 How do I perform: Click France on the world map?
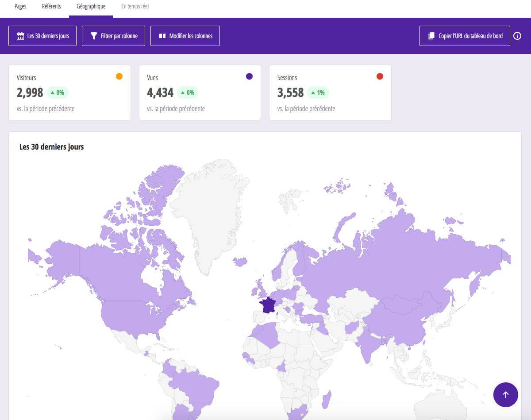click(x=268, y=305)
